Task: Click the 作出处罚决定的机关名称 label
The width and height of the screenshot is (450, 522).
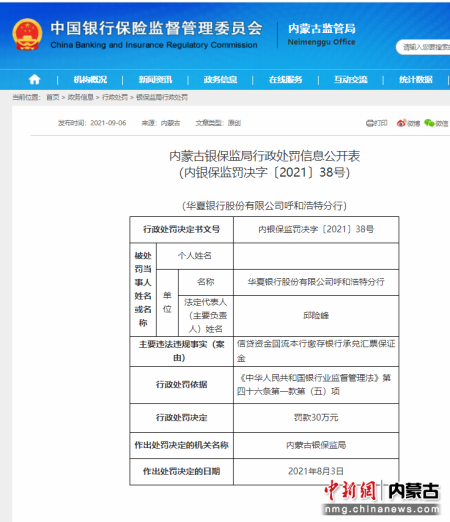Action: coord(182,445)
